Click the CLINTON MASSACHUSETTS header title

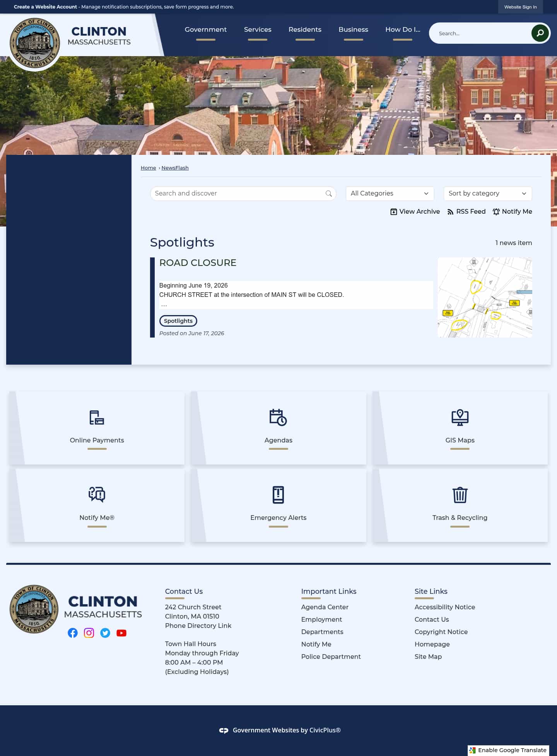99,36
